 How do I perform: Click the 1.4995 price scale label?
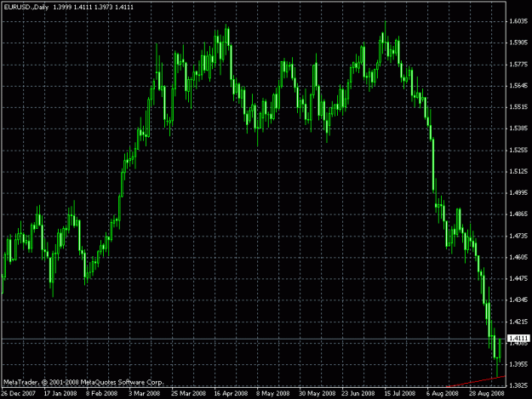518,193
